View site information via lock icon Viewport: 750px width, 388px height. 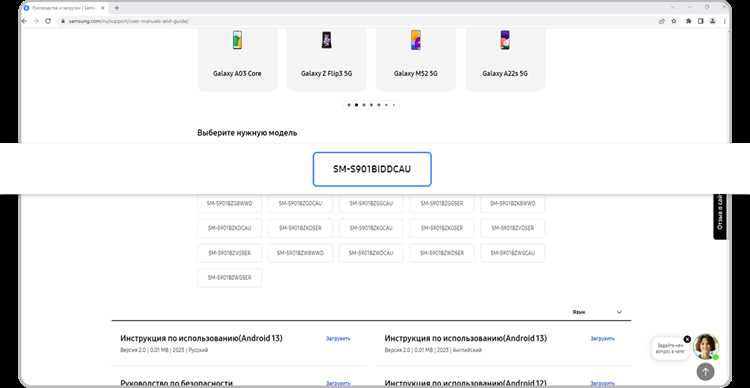(62, 21)
